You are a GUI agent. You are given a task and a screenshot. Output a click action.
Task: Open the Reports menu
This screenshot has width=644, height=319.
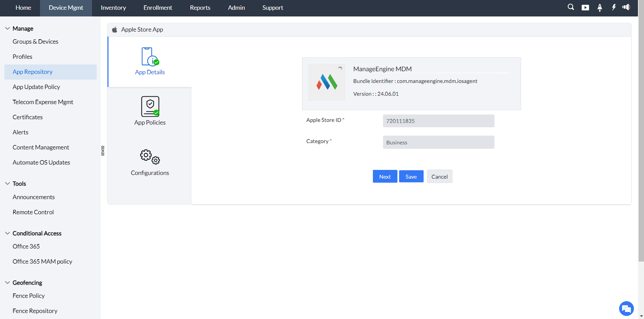pos(200,7)
